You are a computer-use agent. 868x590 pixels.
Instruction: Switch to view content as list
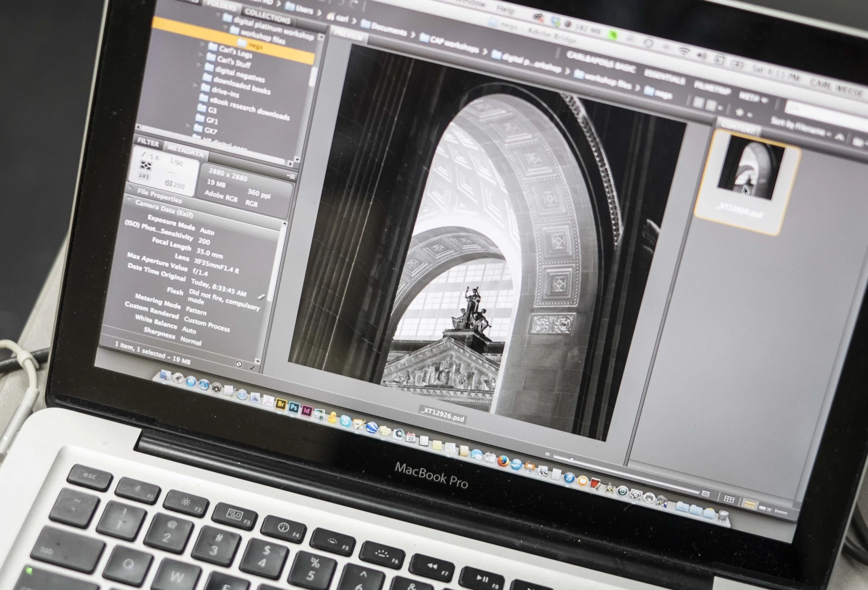pos(781,512)
